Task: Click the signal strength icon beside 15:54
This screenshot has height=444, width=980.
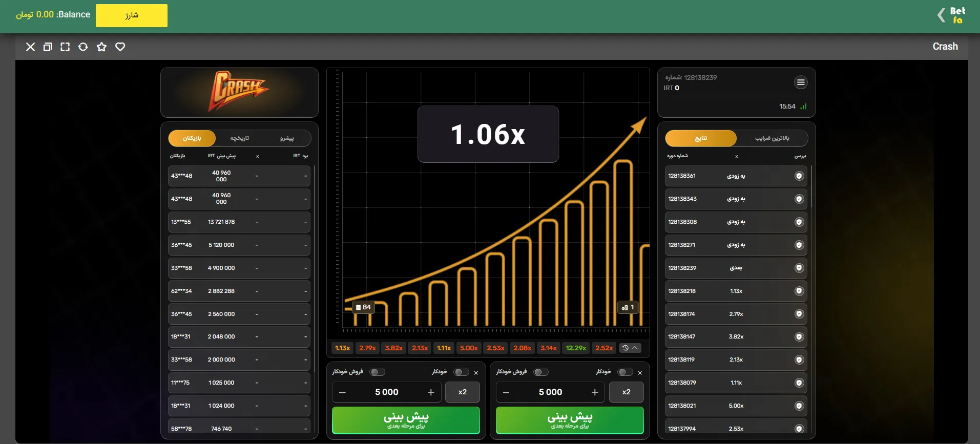Action: 803,107
